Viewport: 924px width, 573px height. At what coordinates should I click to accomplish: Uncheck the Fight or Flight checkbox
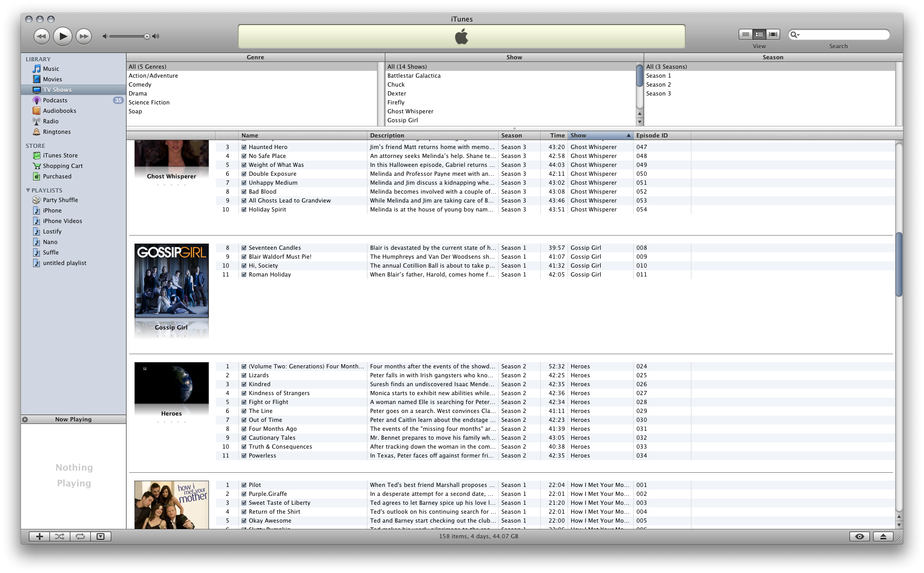tap(244, 402)
